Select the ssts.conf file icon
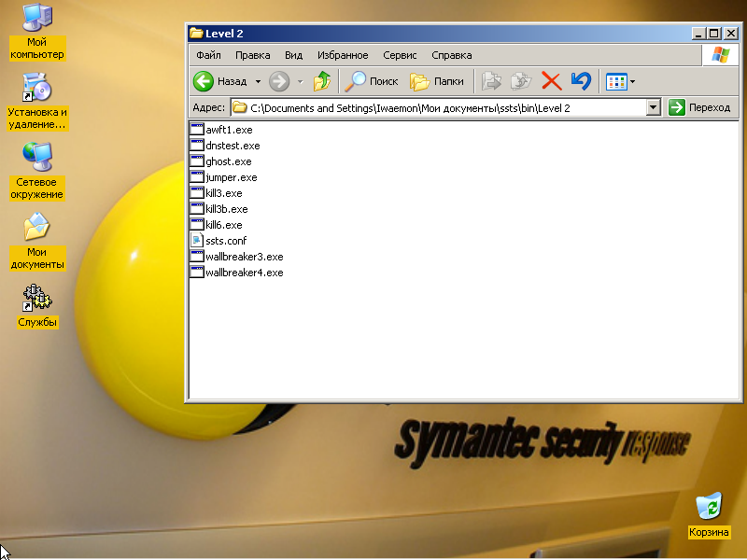Image resolution: width=747 pixels, height=560 pixels. pos(197,241)
